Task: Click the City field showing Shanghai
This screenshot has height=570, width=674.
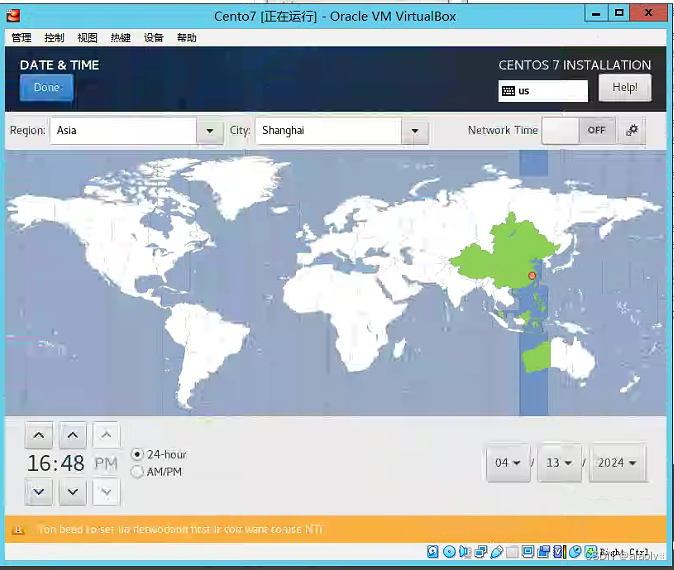Action: tap(328, 131)
